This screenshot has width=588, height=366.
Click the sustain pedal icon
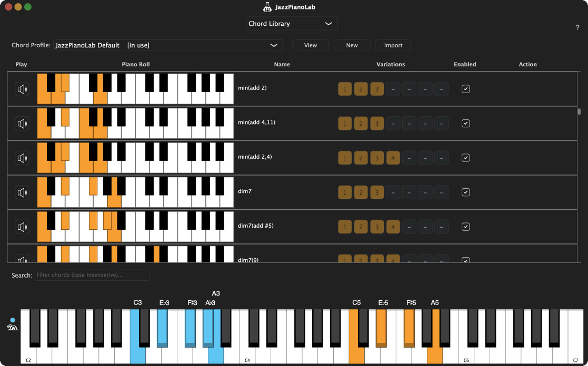click(12, 327)
